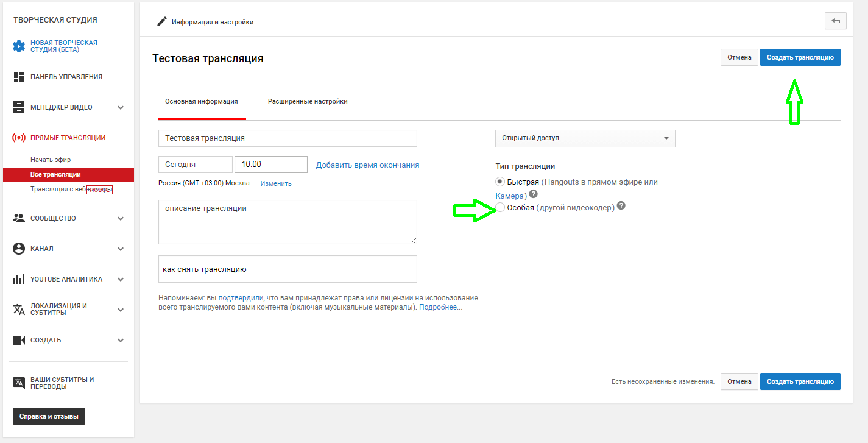Viewport: 868px width, 443px height.
Task: Open Трансляция с веб-камеры sidebar item
Action: pos(71,189)
